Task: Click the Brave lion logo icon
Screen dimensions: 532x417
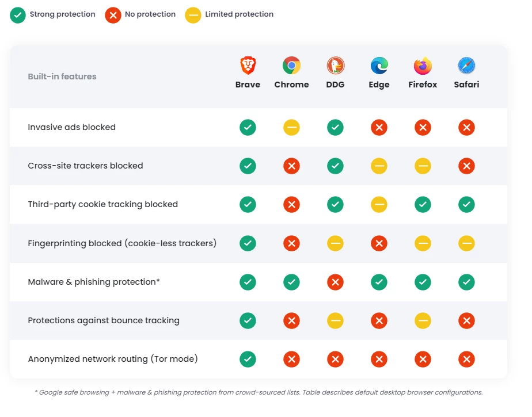Action: tap(248, 66)
